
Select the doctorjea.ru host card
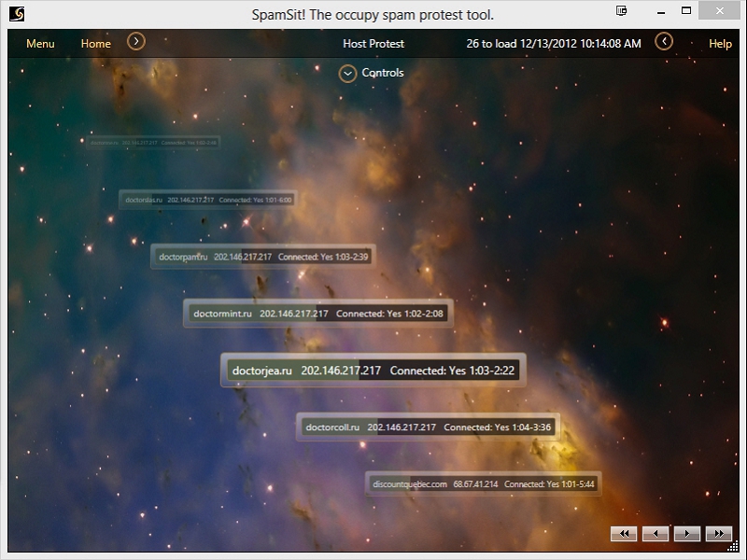[373, 370]
